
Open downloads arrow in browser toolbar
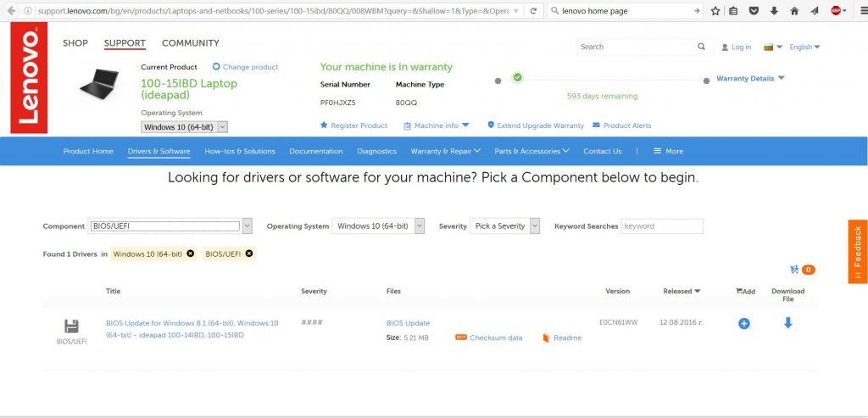(x=774, y=10)
